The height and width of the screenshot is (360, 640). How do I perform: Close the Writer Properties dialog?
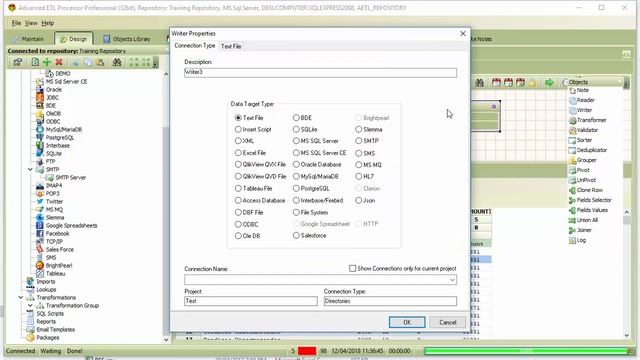click(x=462, y=33)
